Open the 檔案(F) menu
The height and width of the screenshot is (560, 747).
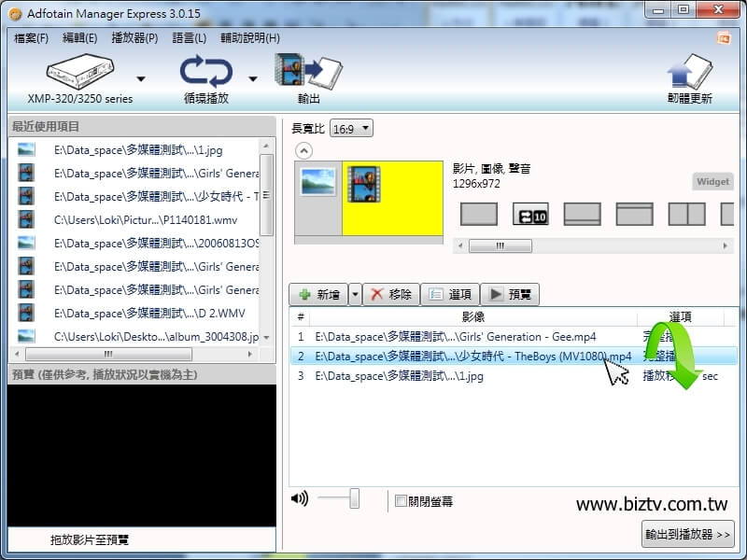tap(32, 38)
